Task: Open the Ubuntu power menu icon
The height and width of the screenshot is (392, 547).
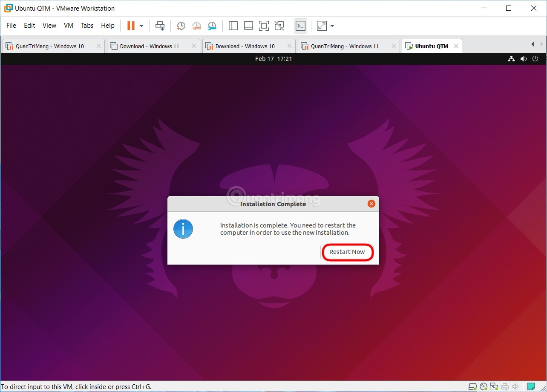Action: pyautogui.click(x=536, y=59)
